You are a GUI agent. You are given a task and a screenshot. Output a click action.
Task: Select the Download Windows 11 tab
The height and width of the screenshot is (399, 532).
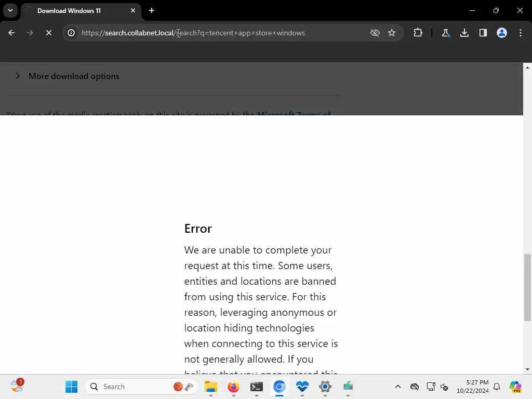[x=82, y=11]
